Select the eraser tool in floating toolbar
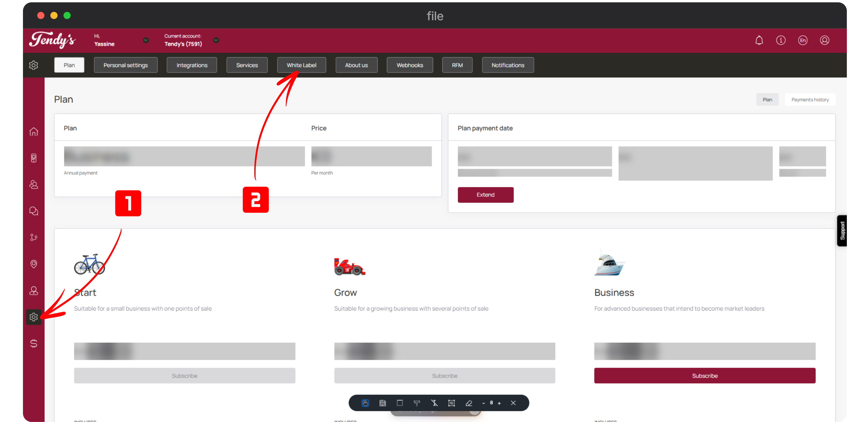The image size is (868, 422). (x=469, y=403)
